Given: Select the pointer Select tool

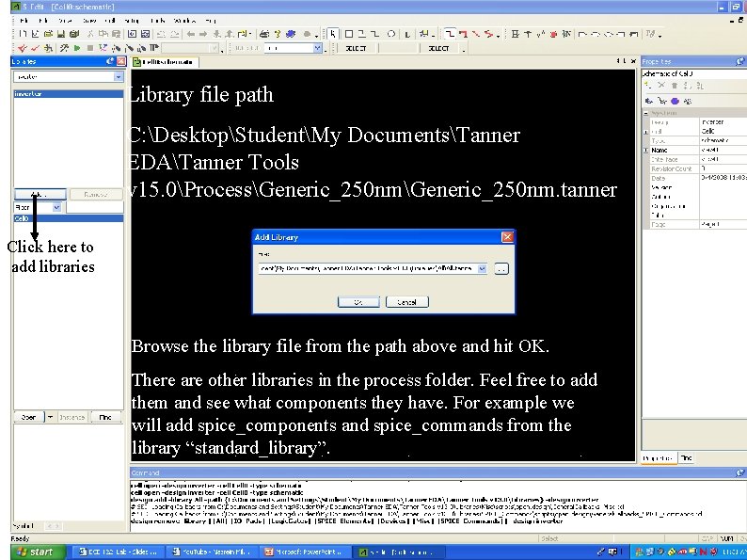Looking at the screenshot, I should pyautogui.click(x=332, y=34).
